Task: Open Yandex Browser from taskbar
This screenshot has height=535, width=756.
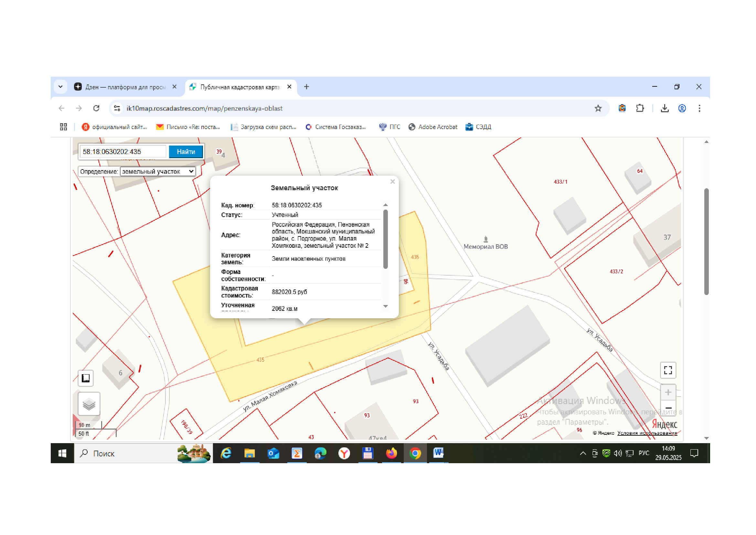Action: click(344, 453)
